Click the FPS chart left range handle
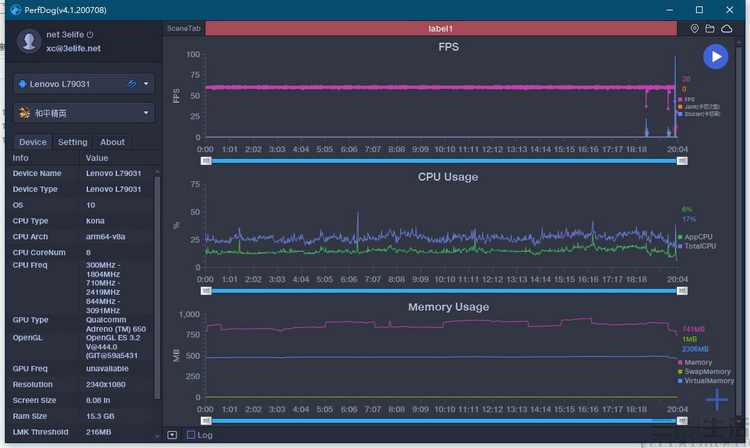Screen dimensions: 750x448 [206, 161]
